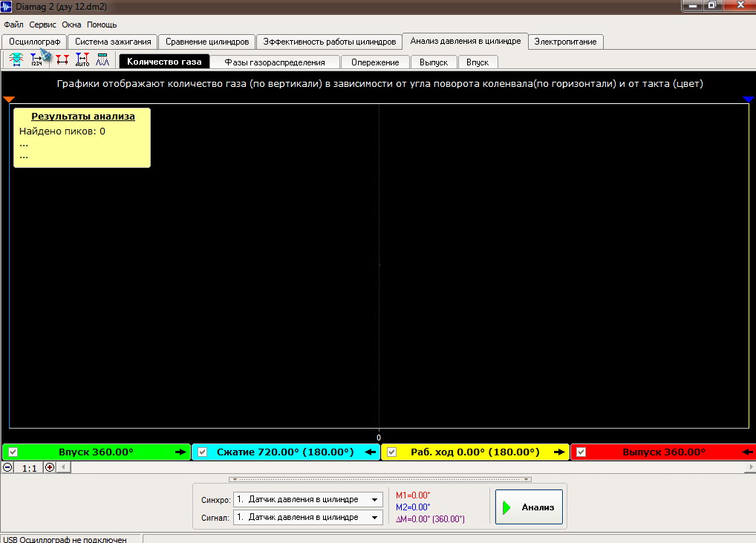Click the 1234 cylinder order marker icon
The width and height of the screenshot is (756, 543).
[x=36, y=60]
